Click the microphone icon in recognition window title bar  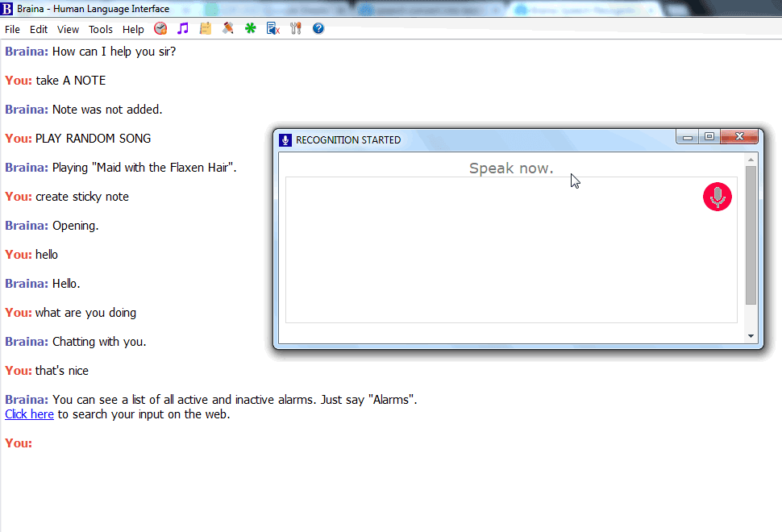[285, 139]
